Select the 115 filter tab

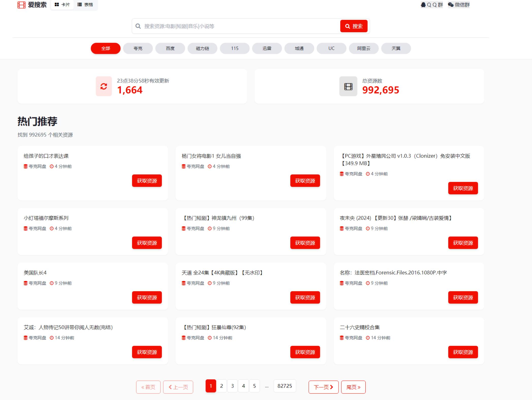tap(235, 48)
